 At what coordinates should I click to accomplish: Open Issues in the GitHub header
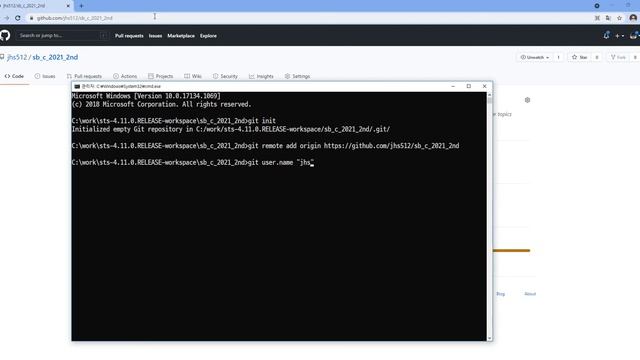pos(155,36)
